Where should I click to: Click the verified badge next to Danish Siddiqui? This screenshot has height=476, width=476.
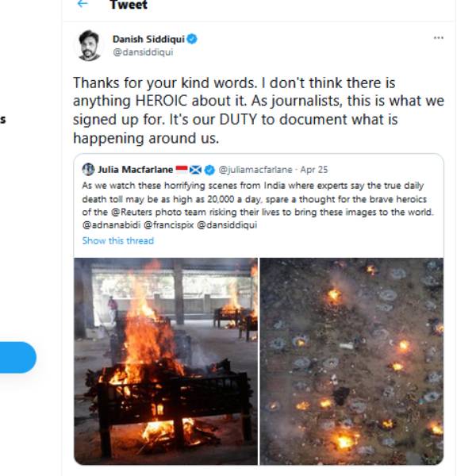tap(192, 39)
